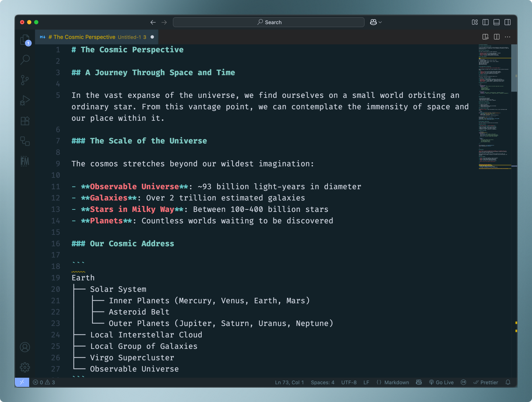This screenshot has height=402, width=532.
Task: Toggle the primary side bar visibility
Action: [486, 22]
